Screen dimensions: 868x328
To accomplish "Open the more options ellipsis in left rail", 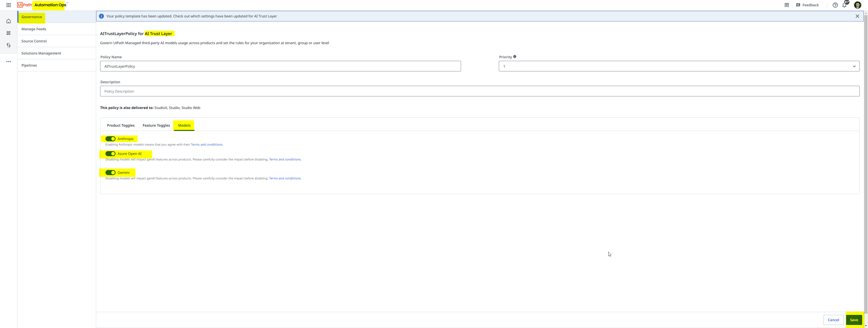I will (8, 62).
